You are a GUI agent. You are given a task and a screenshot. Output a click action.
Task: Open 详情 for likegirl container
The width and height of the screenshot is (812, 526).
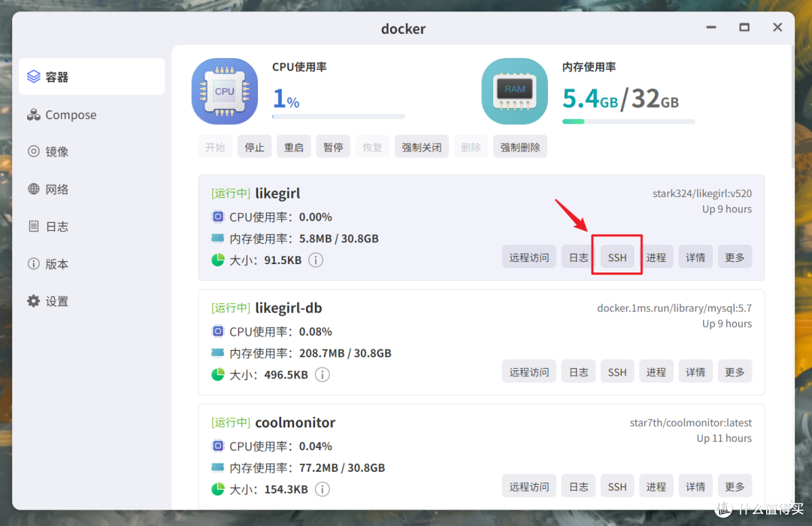click(695, 257)
